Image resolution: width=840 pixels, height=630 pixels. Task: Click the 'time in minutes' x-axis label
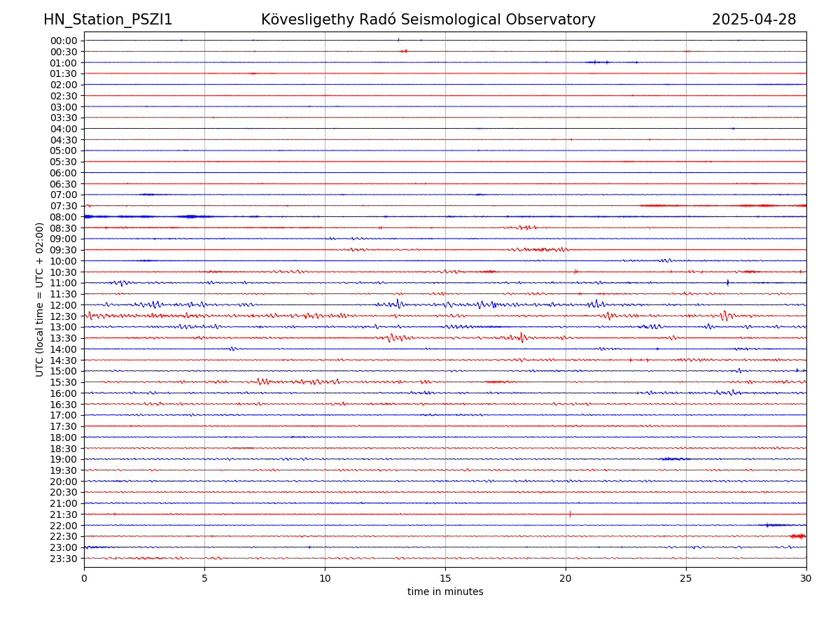click(445, 592)
